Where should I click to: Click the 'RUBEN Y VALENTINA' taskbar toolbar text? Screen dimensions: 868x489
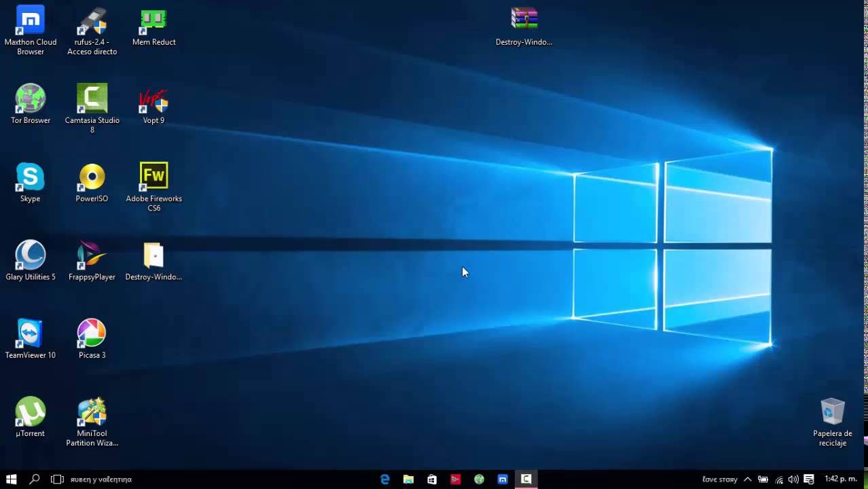tap(101, 479)
